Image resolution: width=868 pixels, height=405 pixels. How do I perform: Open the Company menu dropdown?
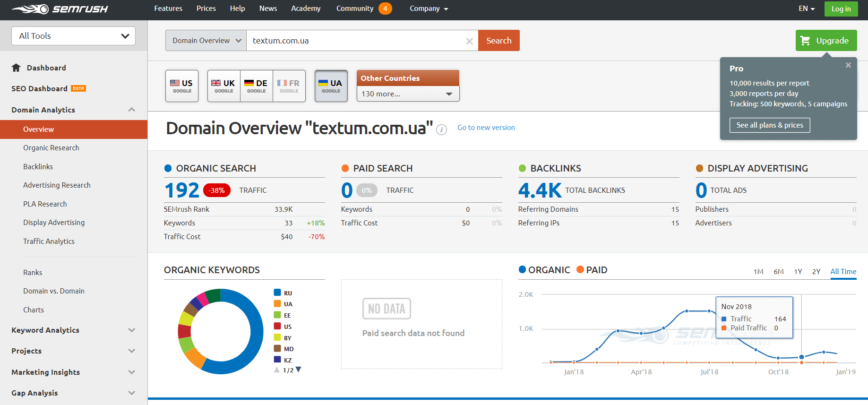[429, 9]
